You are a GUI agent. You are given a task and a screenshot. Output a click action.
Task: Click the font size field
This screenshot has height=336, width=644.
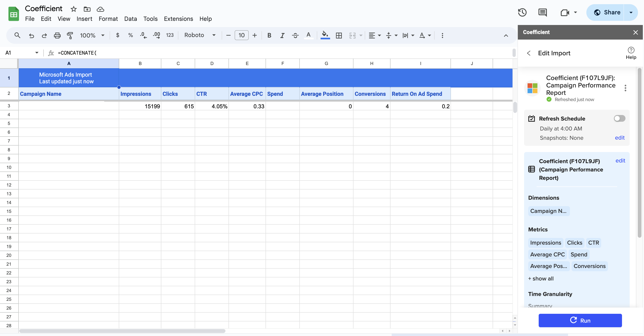pos(241,35)
